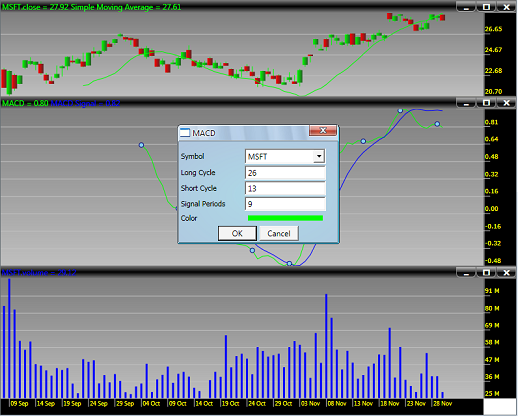Open the Symbol dropdown showing MSFT
Image resolution: width=518 pixels, height=416 pixels.
(x=319, y=156)
